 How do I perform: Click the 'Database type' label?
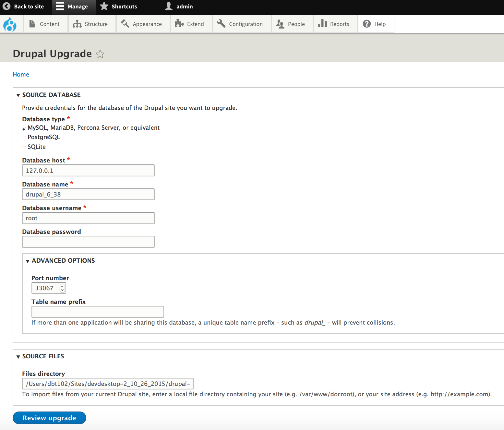pyautogui.click(x=43, y=119)
